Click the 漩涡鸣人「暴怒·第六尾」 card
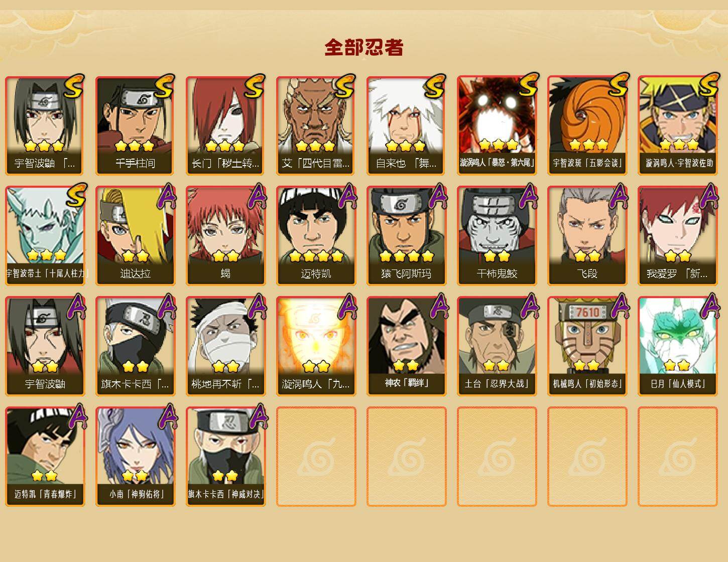This screenshot has height=562, width=728. [x=497, y=125]
